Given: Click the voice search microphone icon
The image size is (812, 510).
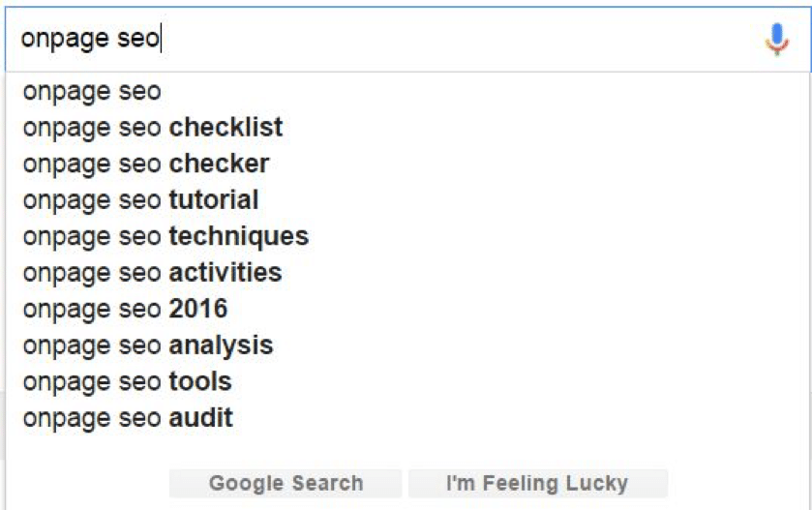Looking at the screenshot, I should pos(777,39).
